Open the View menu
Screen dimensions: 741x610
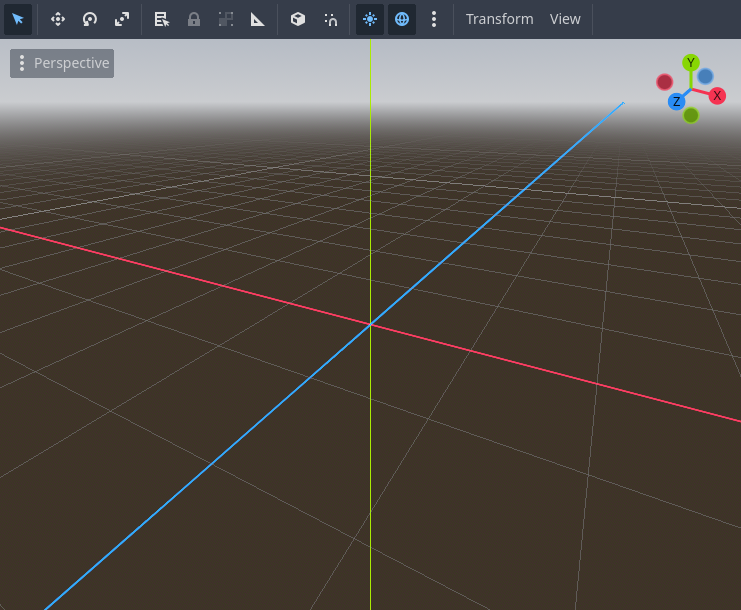tap(565, 19)
